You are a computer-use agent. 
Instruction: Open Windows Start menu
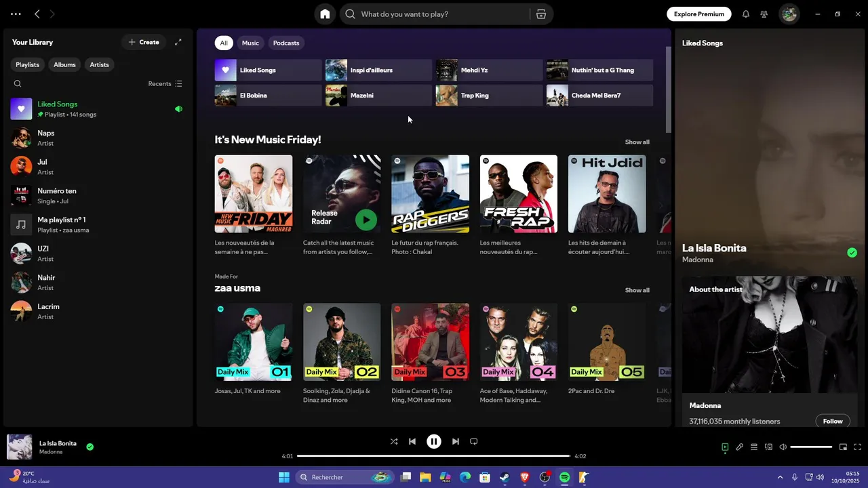284,477
